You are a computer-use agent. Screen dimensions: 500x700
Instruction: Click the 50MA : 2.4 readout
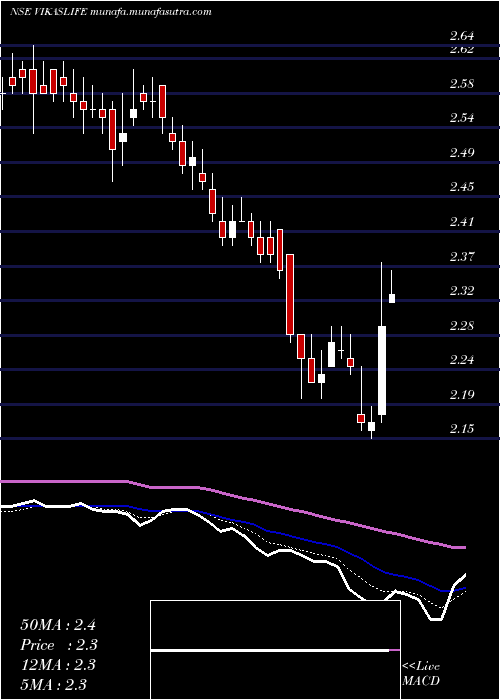pos(58,624)
